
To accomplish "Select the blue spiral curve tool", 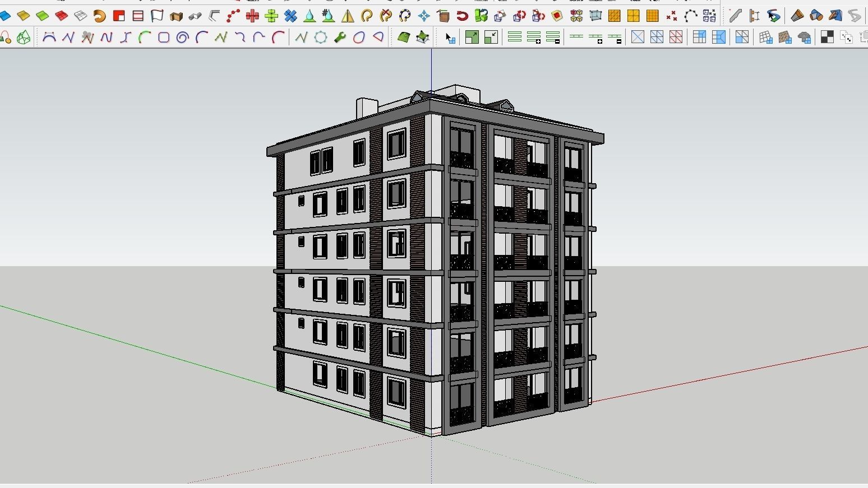I will pyautogui.click(x=182, y=38).
